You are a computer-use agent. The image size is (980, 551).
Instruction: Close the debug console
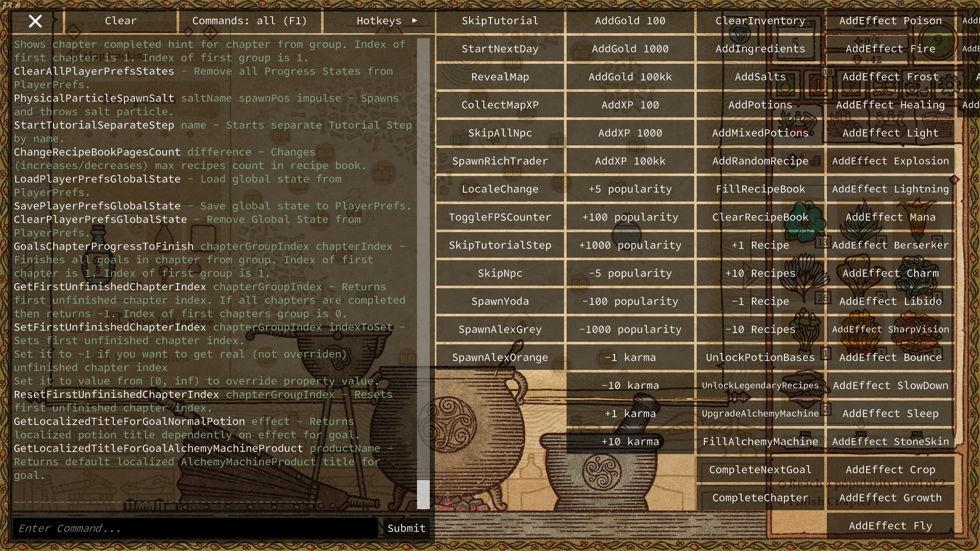[x=35, y=21]
